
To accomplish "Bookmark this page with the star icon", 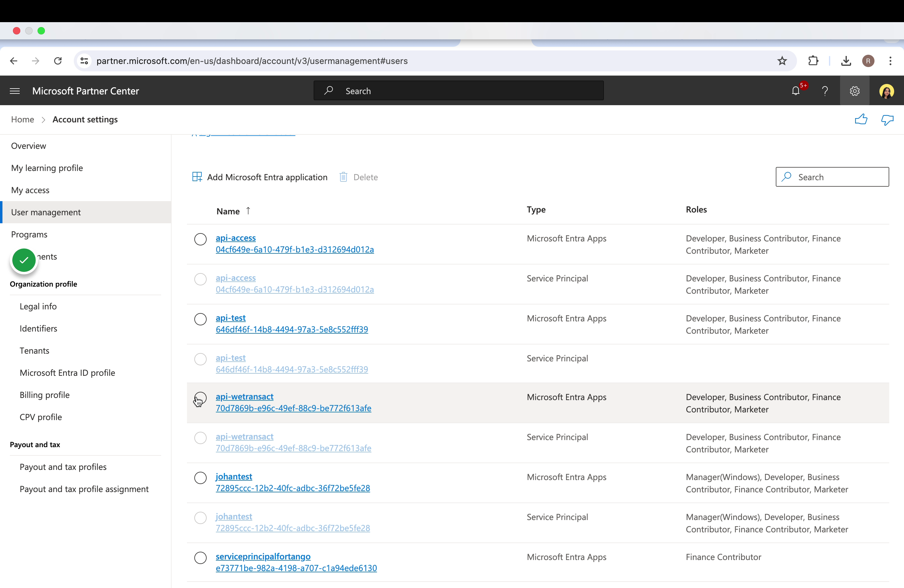I will click(782, 61).
